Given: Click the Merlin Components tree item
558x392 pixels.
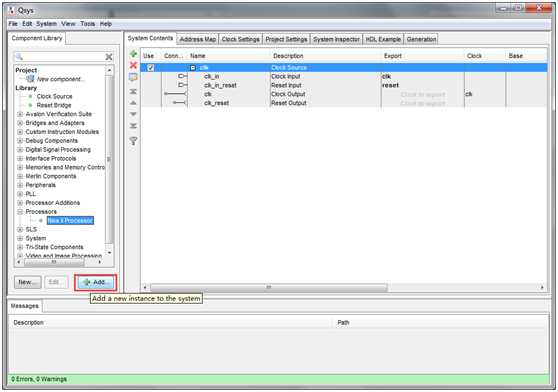Looking at the screenshot, I should tap(51, 176).
